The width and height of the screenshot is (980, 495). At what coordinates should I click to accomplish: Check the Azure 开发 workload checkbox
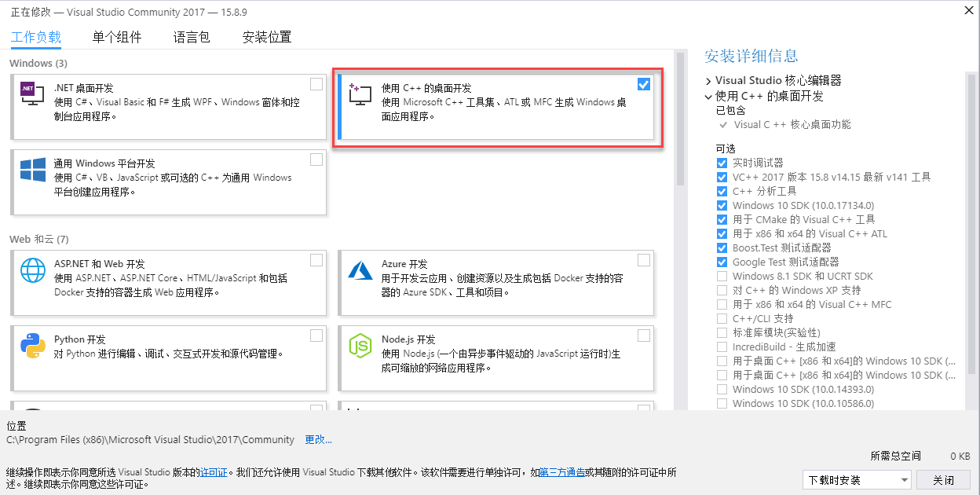[x=644, y=260]
